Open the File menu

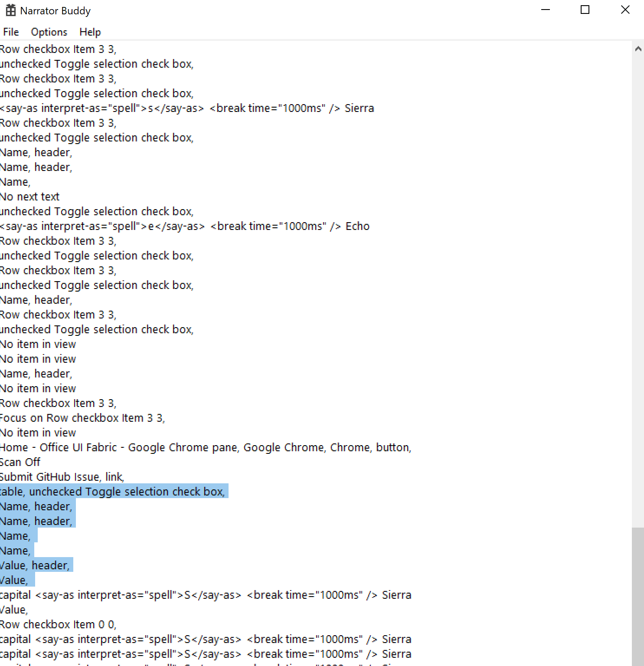click(10, 32)
